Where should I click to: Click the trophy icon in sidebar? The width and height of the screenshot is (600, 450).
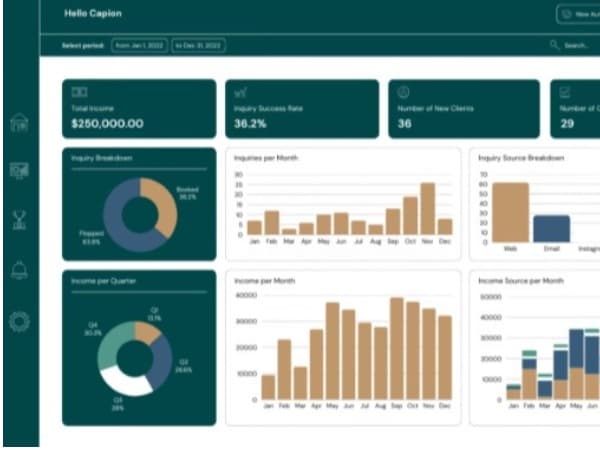pyautogui.click(x=19, y=220)
